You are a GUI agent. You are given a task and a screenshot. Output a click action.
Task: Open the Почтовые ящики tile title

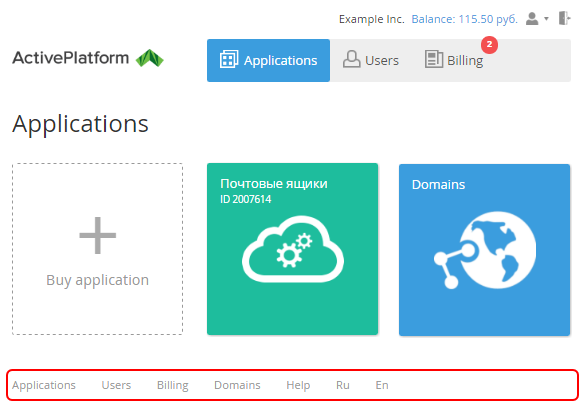coord(274,184)
